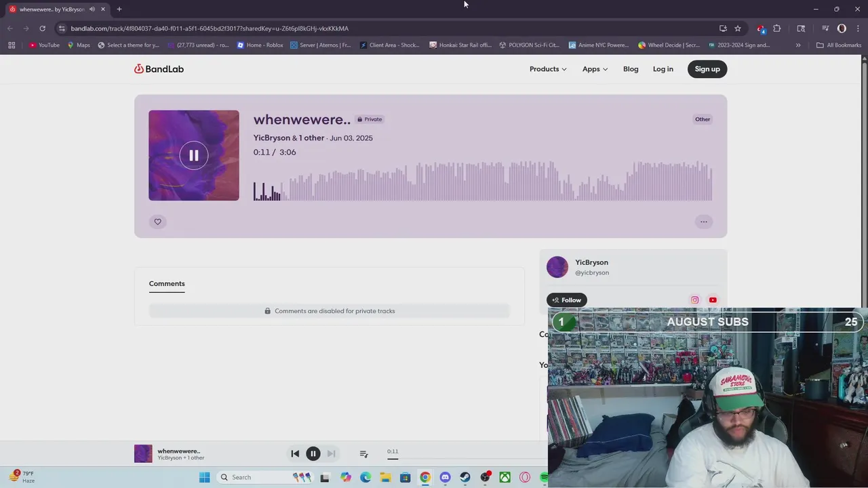Open the Honkai: Star Rail bookmark
The width and height of the screenshot is (868, 488).
460,45
